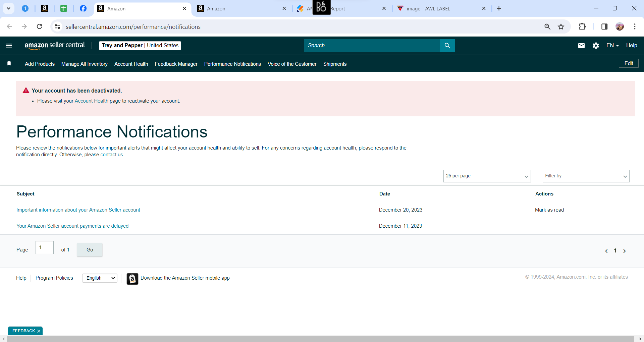Open Performance Notifications nav item
The image size is (644, 342).
(x=232, y=64)
